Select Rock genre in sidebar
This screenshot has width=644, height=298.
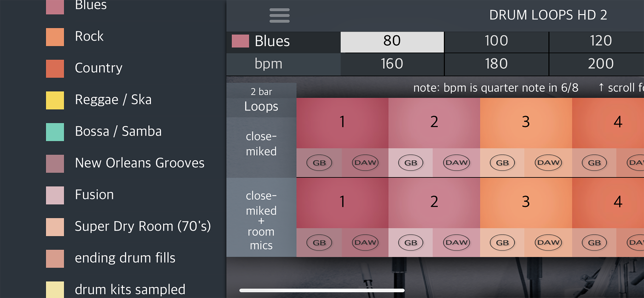pyautogui.click(x=89, y=36)
